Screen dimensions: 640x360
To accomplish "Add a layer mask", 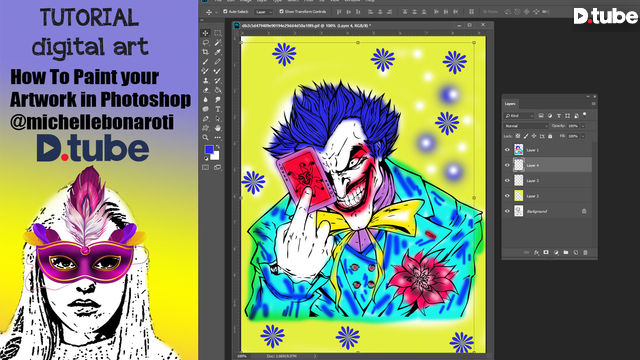I will click(x=546, y=253).
